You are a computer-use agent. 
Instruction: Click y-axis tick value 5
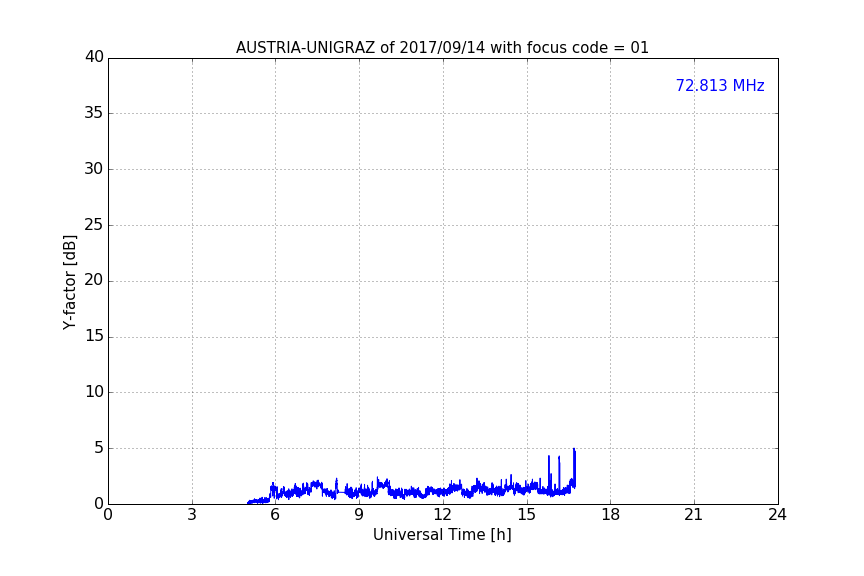pyautogui.click(x=99, y=448)
